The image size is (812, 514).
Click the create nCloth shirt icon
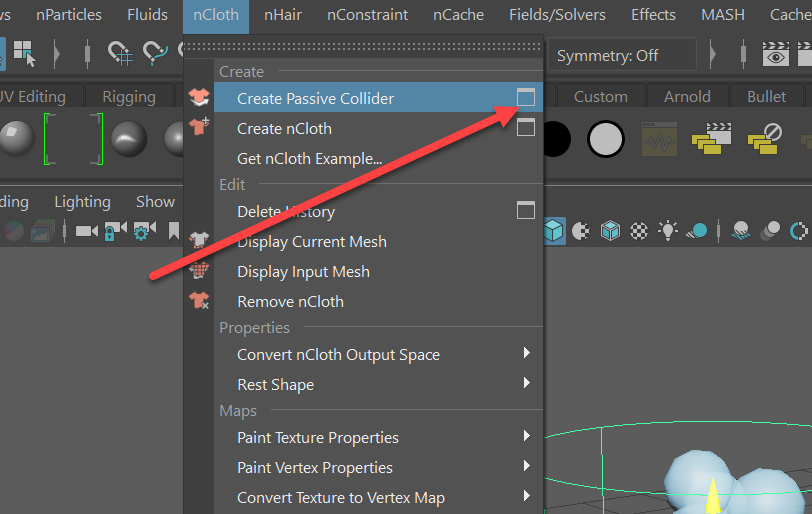(199, 126)
